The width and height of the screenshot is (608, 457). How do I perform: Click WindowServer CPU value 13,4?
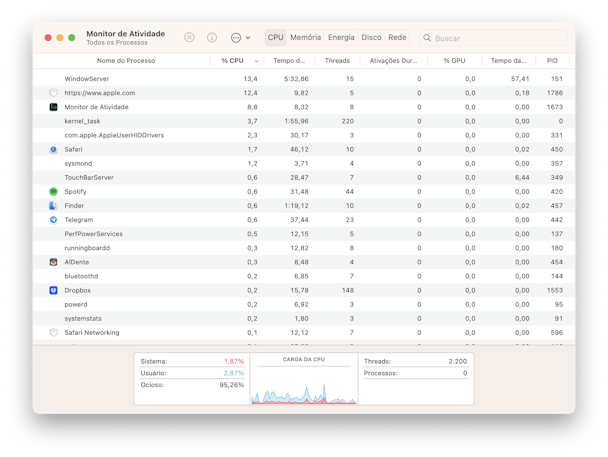250,79
